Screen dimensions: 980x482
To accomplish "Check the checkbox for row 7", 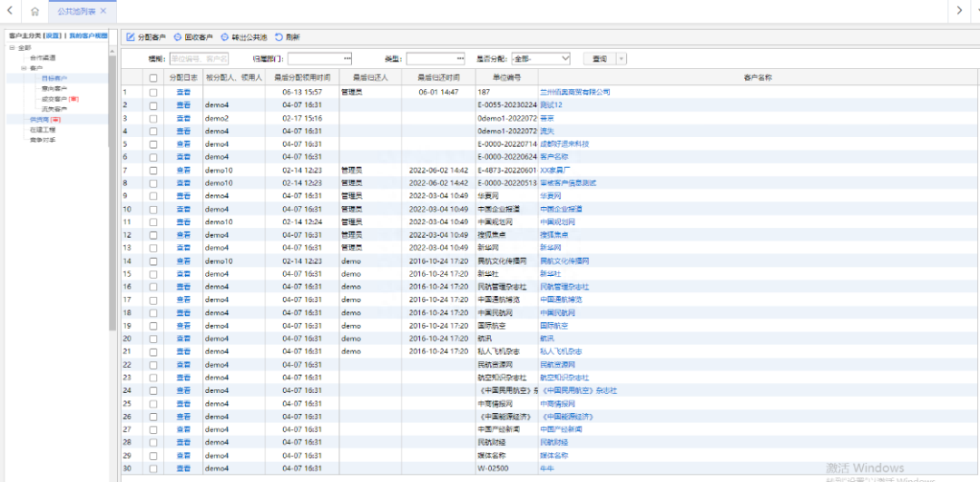I will [x=153, y=170].
